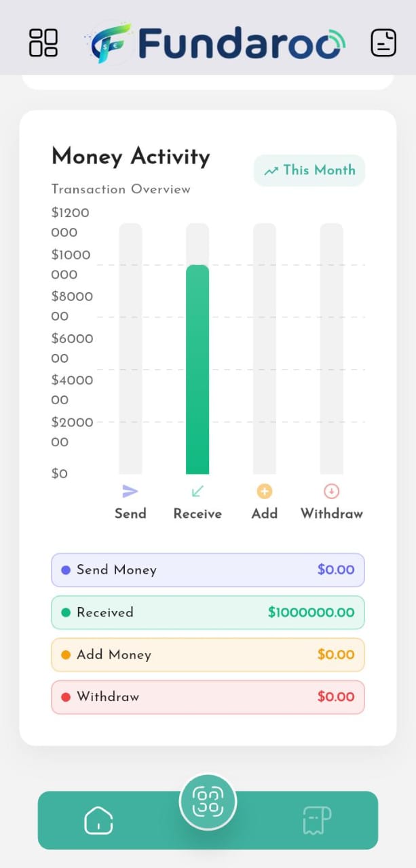Screen dimensions: 416x868
Task: Open the Received summary row
Action: [x=208, y=612]
